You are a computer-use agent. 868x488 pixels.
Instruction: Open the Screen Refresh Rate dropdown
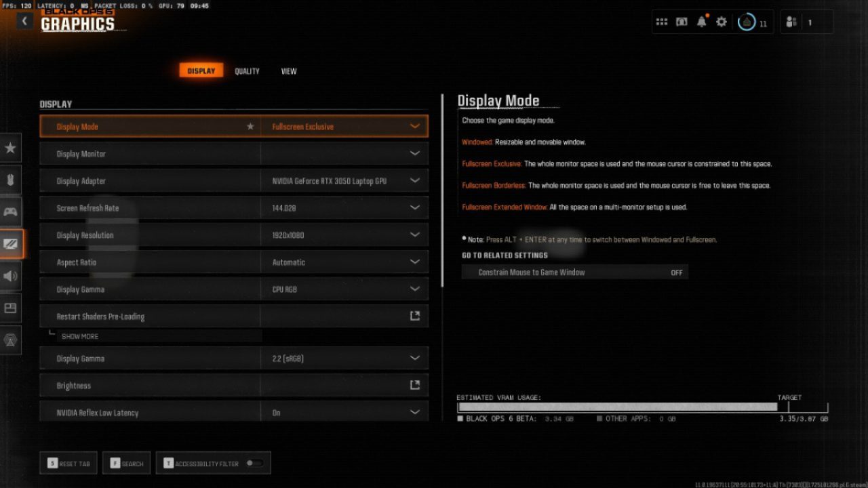[414, 208]
